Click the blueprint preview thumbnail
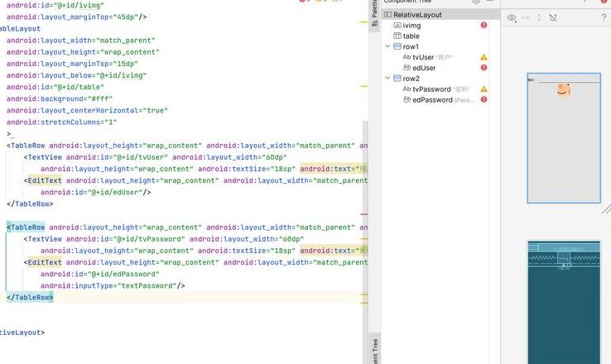This screenshot has height=364, width=611. pyautogui.click(x=564, y=302)
